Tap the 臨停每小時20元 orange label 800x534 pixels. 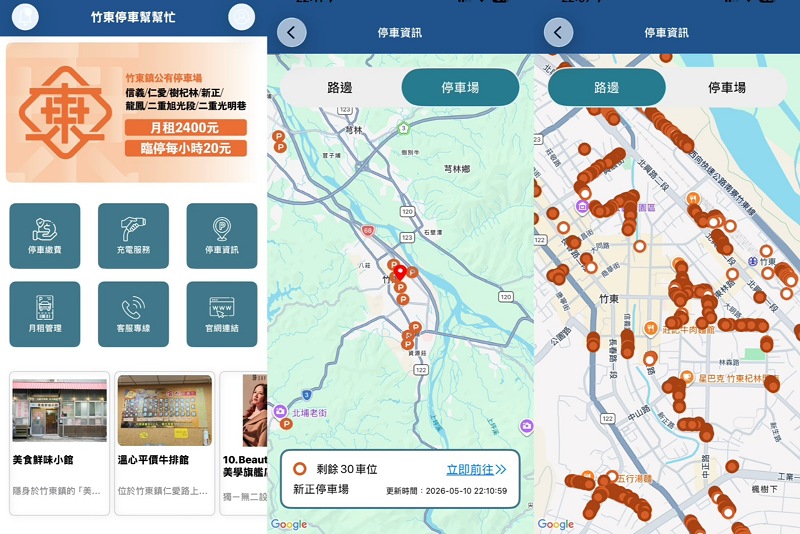coord(186,148)
